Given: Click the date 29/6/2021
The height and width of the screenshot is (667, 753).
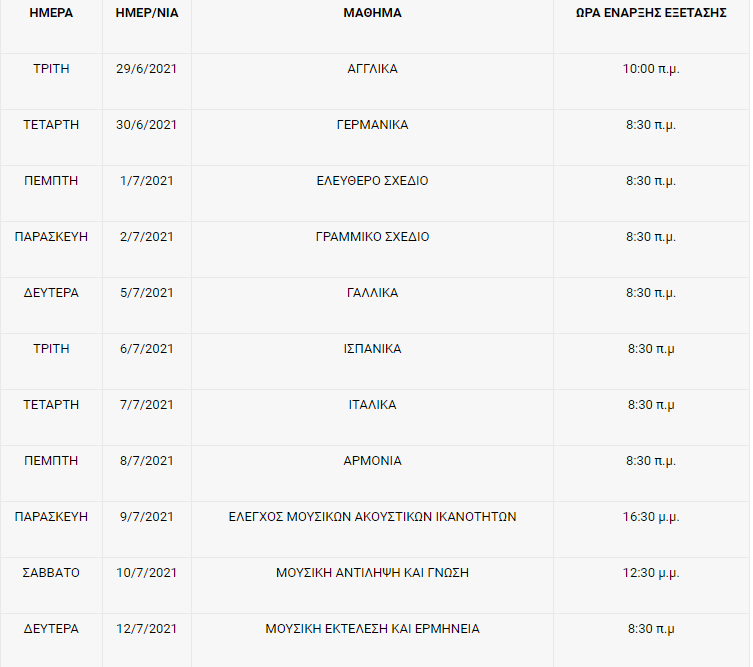Looking at the screenshot, I should (x=146, y=69).
